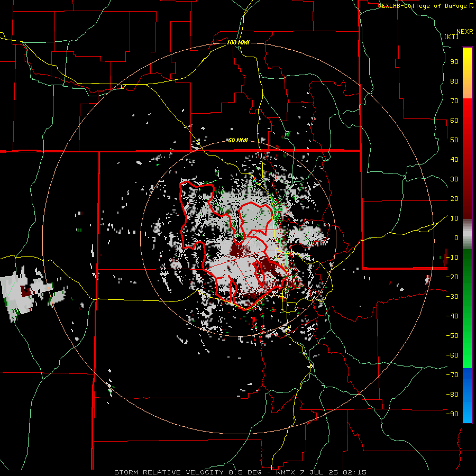The width and height of the screenshot is (476, 476).
Task: Click the "0" scale label on the color bar
Action: (x=456, y=237)
